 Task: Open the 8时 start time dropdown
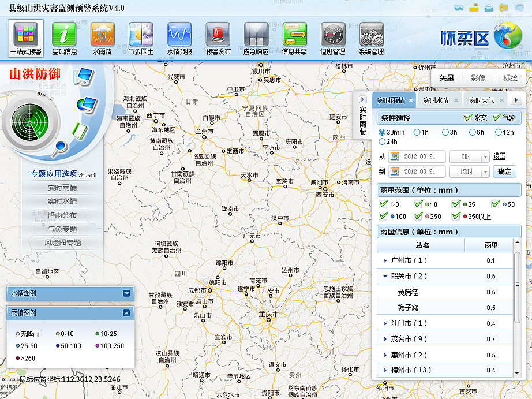tap(469, 156)
